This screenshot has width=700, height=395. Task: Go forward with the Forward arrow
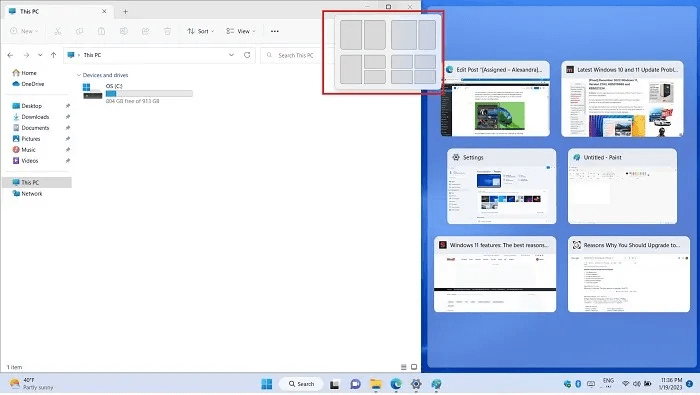point(26,55)
